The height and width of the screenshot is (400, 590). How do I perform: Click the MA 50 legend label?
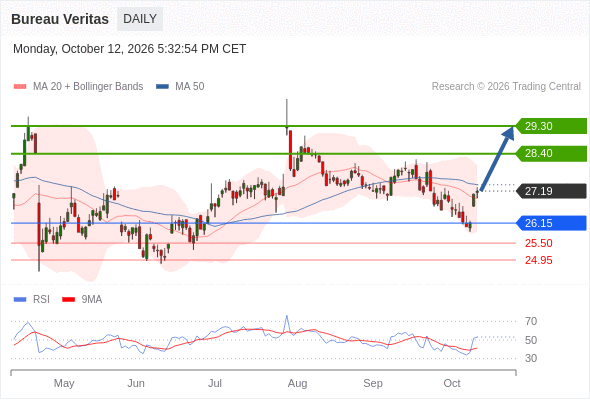(x=190, y=87)
